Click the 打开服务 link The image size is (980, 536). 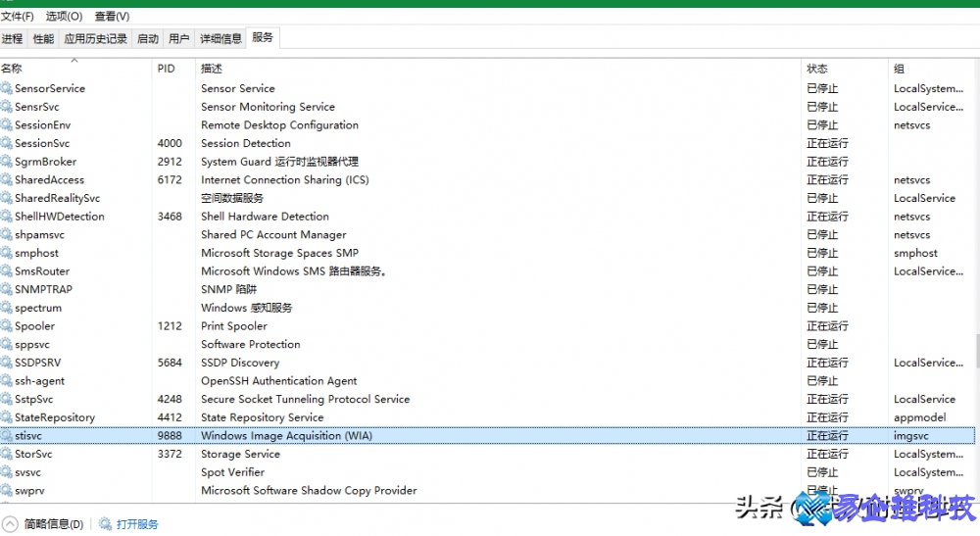point(137,524)
